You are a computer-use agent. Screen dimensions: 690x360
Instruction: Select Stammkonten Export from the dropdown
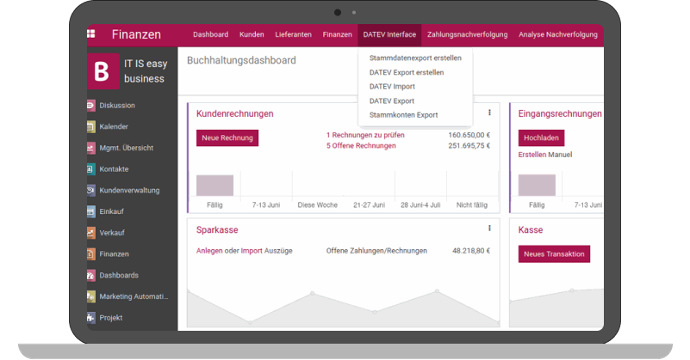click(404, 115)
